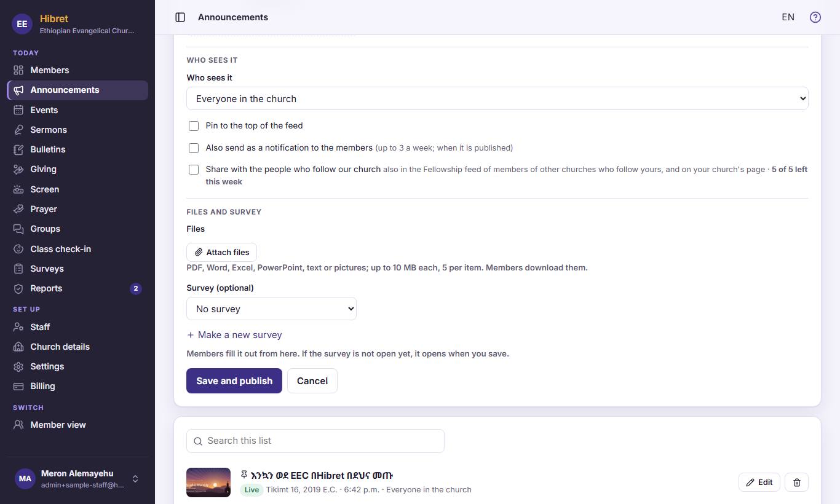Open Members in the sidebar
Viewport: 840px width, 504px height.
[x=77, y=70]
